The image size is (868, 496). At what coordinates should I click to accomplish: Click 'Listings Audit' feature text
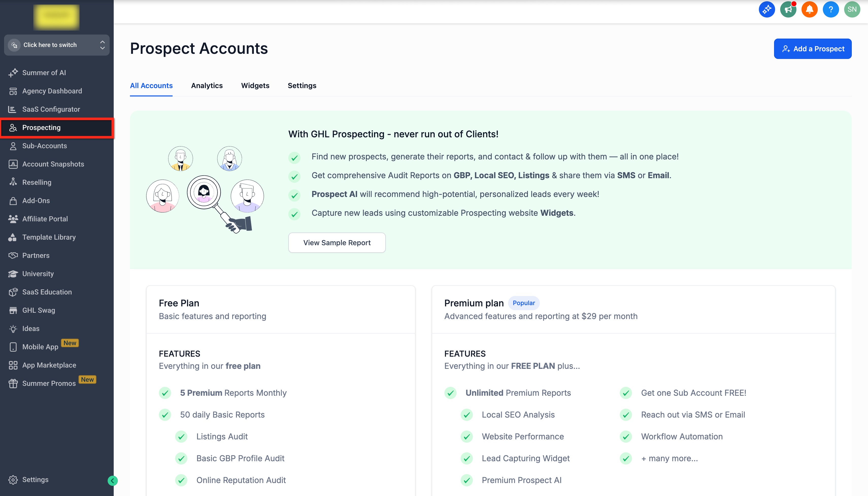pos(222,436)
